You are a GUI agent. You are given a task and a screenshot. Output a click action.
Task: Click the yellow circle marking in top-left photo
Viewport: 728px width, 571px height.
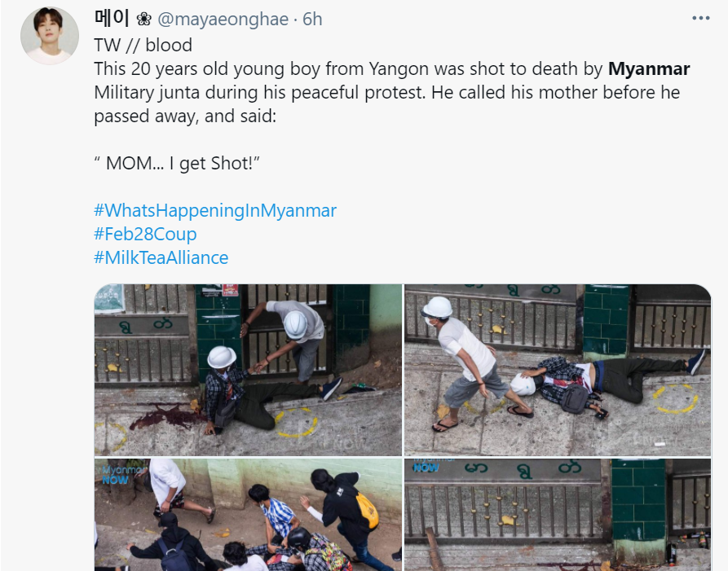point(296,422)
